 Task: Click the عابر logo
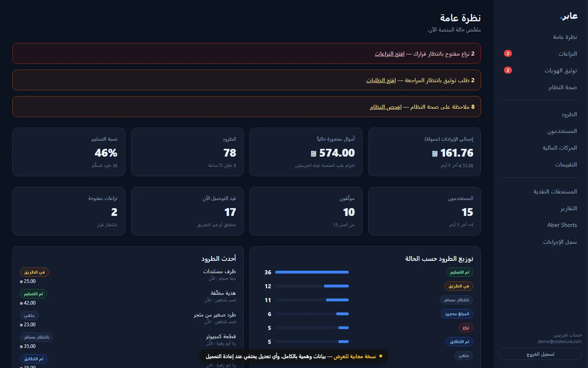[x=569, y=16]
